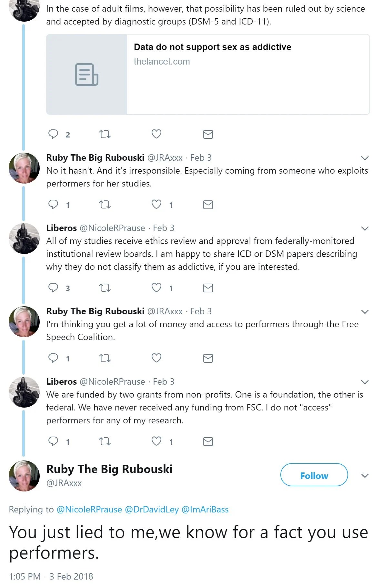Retweet the "No it hasn't" tweet
392x587 pixels.
pyautogui.click(x=105, y=205)
